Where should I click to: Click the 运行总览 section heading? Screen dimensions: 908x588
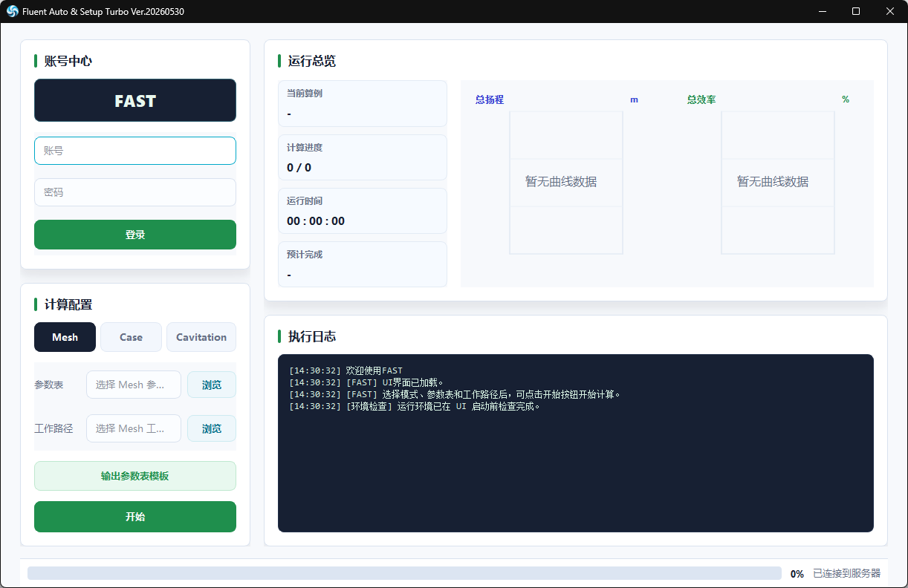312,61
